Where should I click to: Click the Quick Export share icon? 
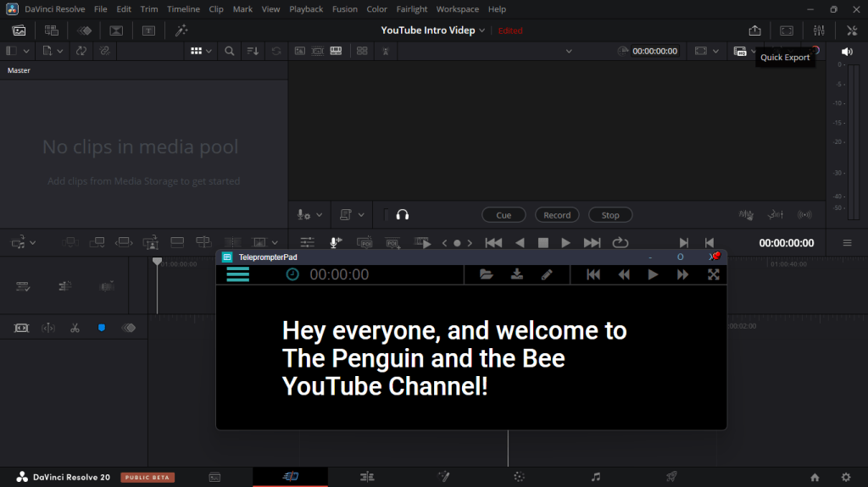pos(755,30)
